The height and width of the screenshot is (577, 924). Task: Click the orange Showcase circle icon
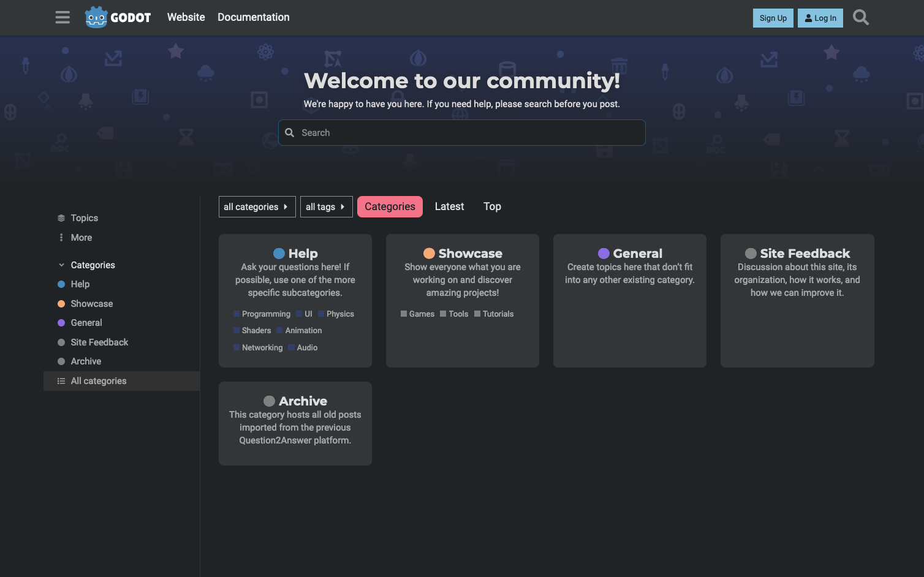(x=429, y=253)
